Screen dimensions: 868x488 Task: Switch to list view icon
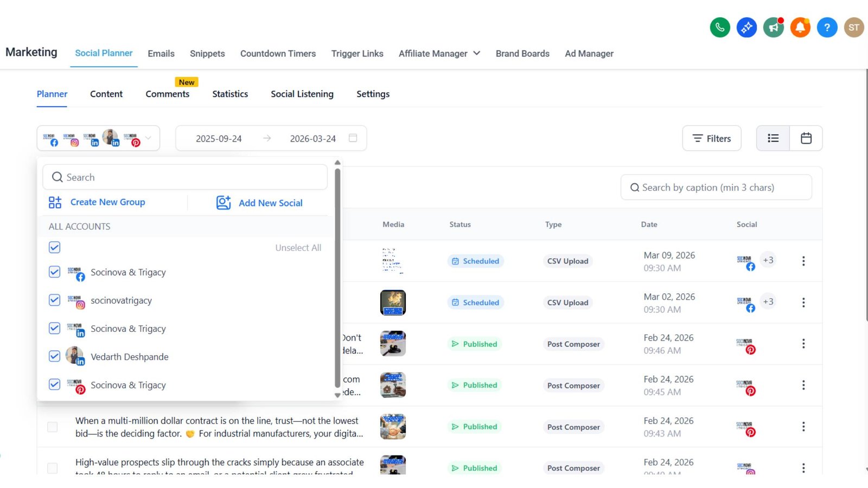tap(773, 138)
